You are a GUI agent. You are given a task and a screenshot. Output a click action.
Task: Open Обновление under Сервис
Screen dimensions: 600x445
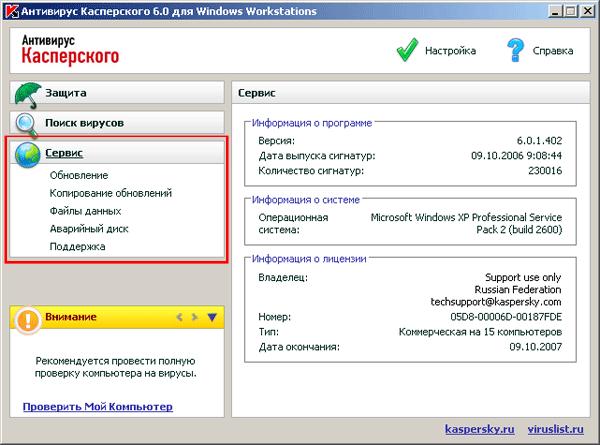click(x=79, y=175)
